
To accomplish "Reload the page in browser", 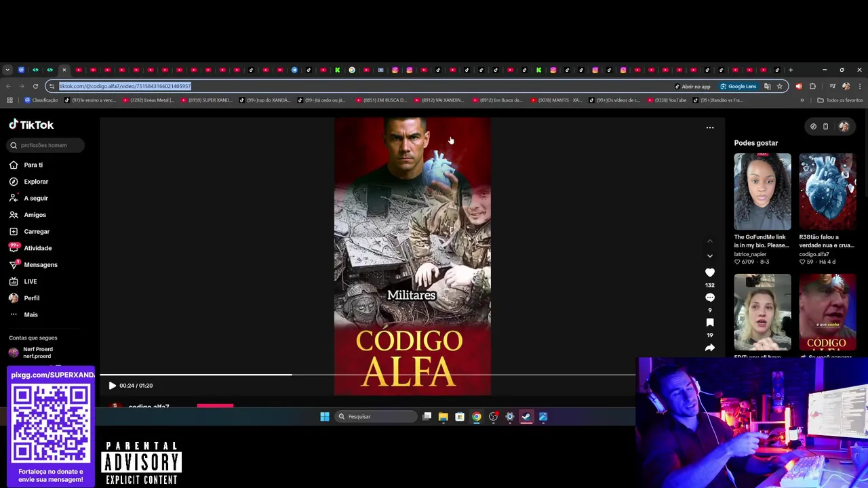I will (x=35, y=86).
